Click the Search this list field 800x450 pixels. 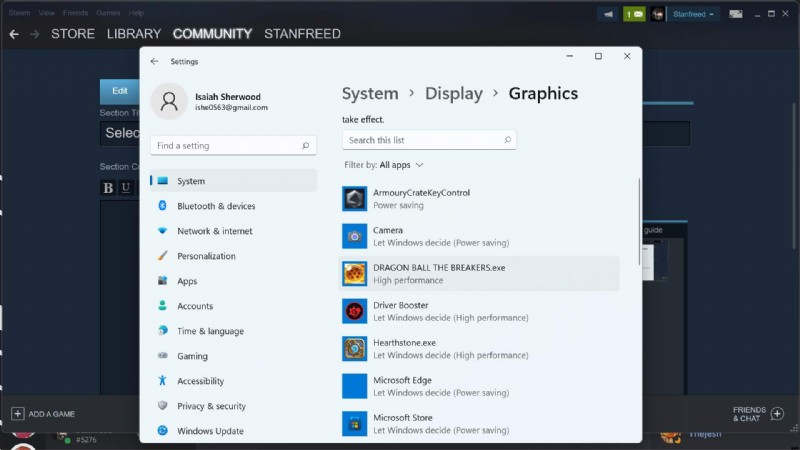pyautogui.click(x=429, y=140)
